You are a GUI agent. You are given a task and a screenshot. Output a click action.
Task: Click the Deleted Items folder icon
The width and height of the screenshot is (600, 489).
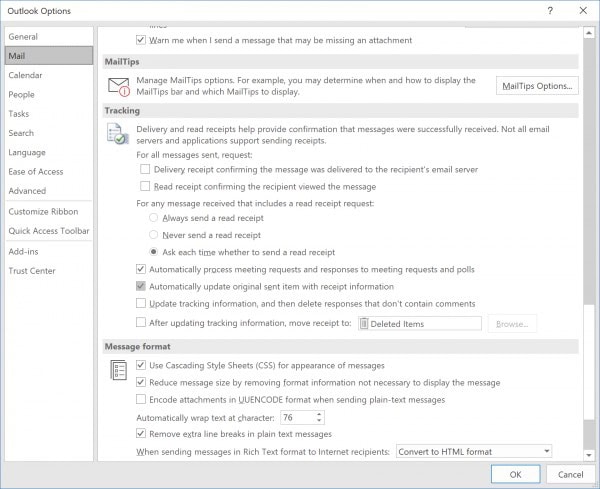365,323
